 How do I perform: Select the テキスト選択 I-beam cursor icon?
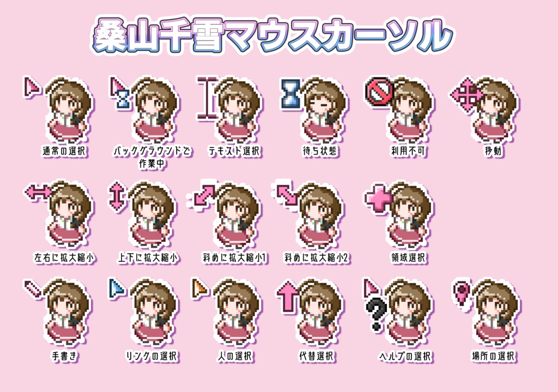207,99
